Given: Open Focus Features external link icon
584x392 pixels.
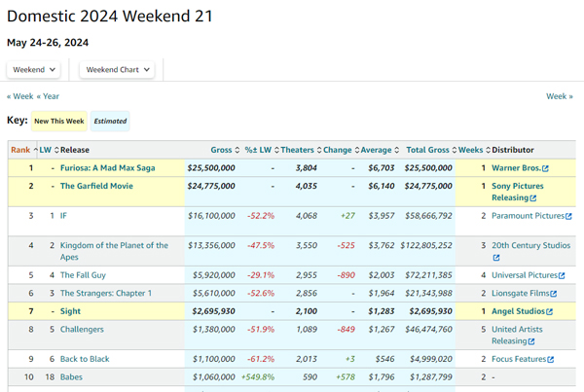Looking at the screenshot, I should 551,360.
